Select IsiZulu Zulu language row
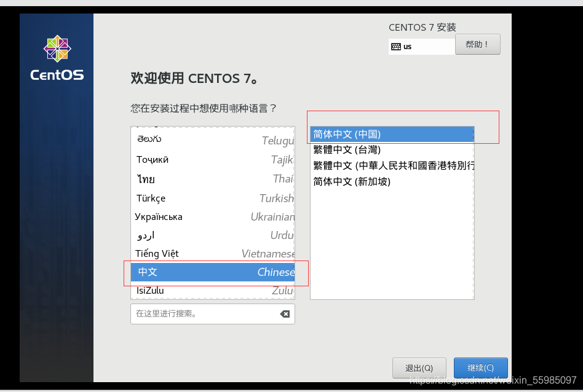This screenshot has width=583, height=392. pos(213,290)
